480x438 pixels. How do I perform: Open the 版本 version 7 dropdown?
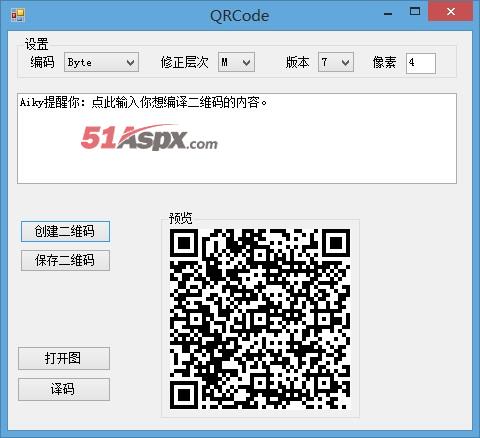tap(336, 62)
